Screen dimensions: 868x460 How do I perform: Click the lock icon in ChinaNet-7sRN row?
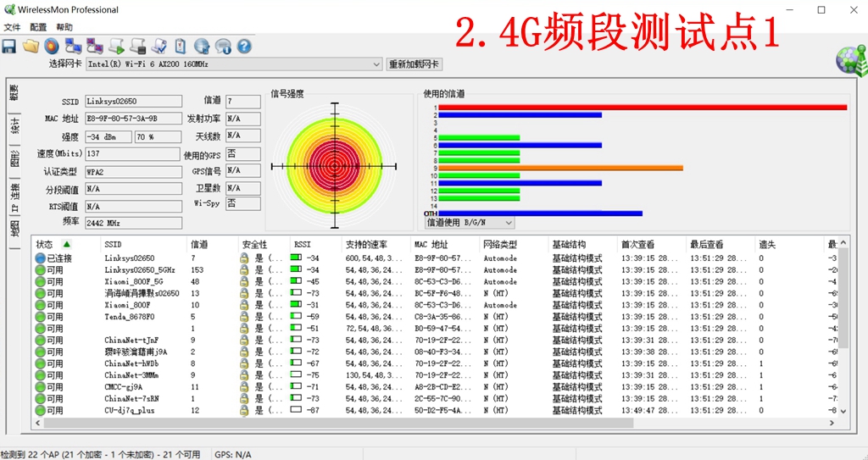[243, 398]
